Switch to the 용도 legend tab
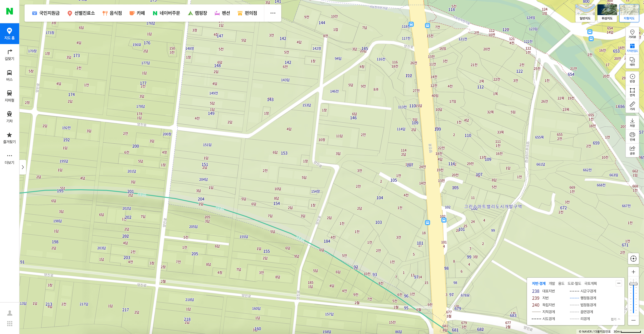The image size is (644, 334). (x=561, y=283)
